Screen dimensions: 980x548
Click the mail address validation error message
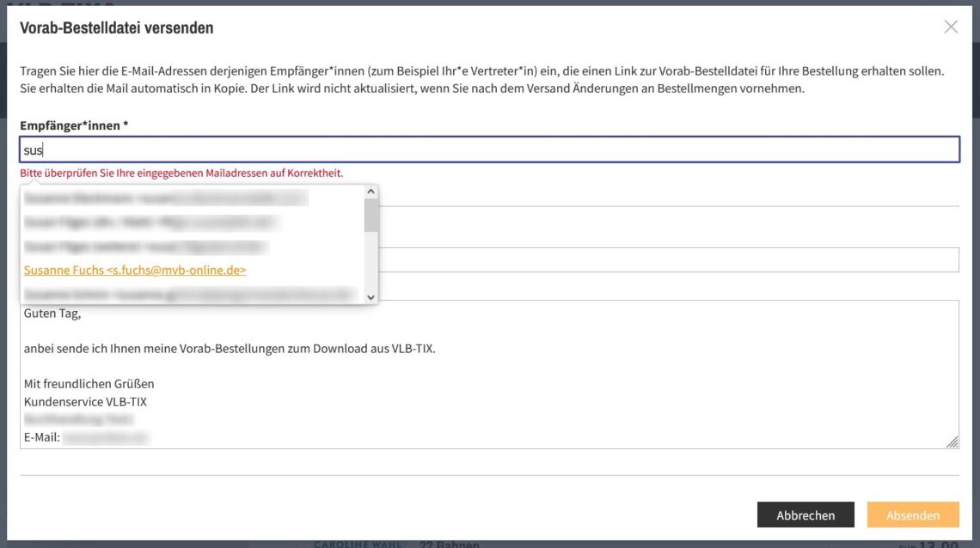coord(181,174)
